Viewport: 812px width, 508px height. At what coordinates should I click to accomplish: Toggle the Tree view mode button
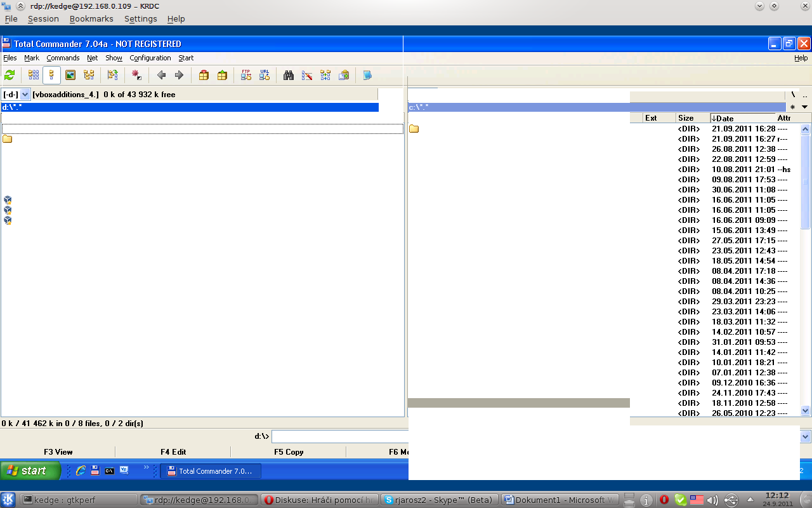point(89,75)
